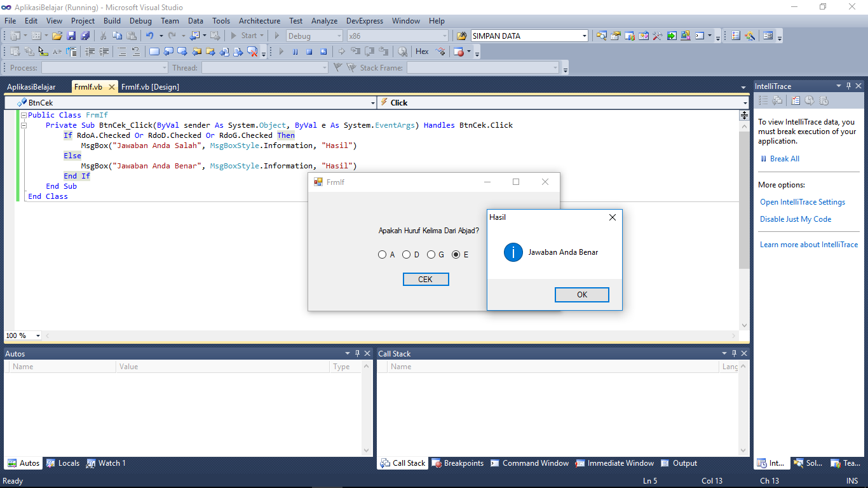Click the Clear All Bookmarks red X icon
The image size is (868, 488).
pyautogui.click(x=252, y=51)
